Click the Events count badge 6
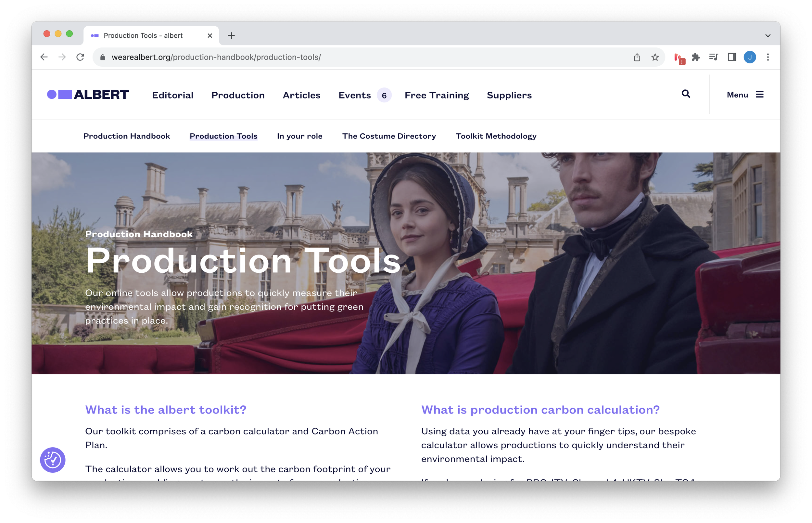The height and width of the screenshot is (523, 812). [x=384, y=96]
